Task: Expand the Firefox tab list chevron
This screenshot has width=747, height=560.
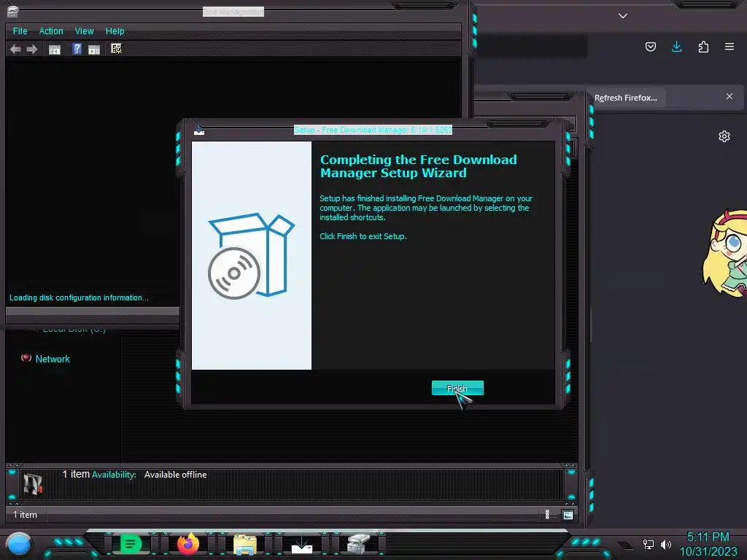Action: click(x=623, y=16)
